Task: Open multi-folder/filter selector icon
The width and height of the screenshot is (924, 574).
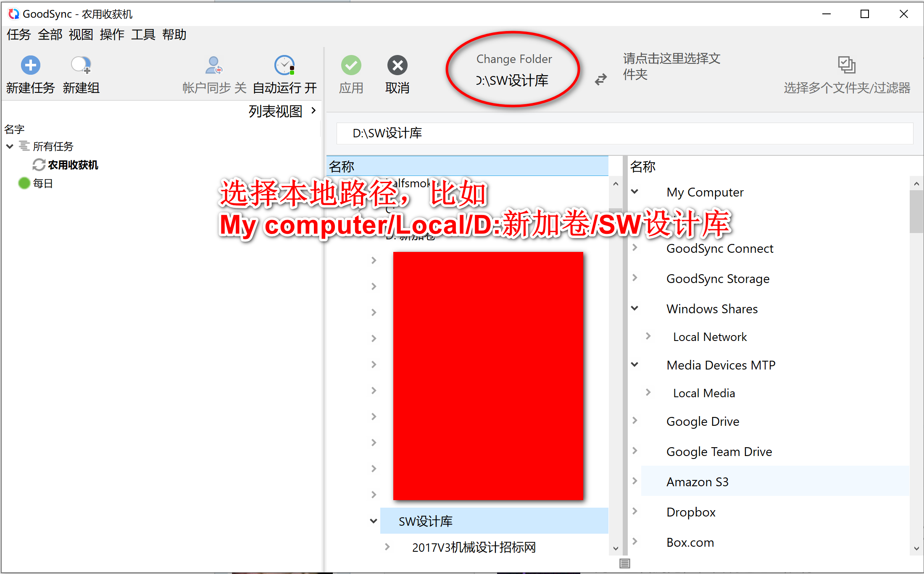Action: coord(847,65)
